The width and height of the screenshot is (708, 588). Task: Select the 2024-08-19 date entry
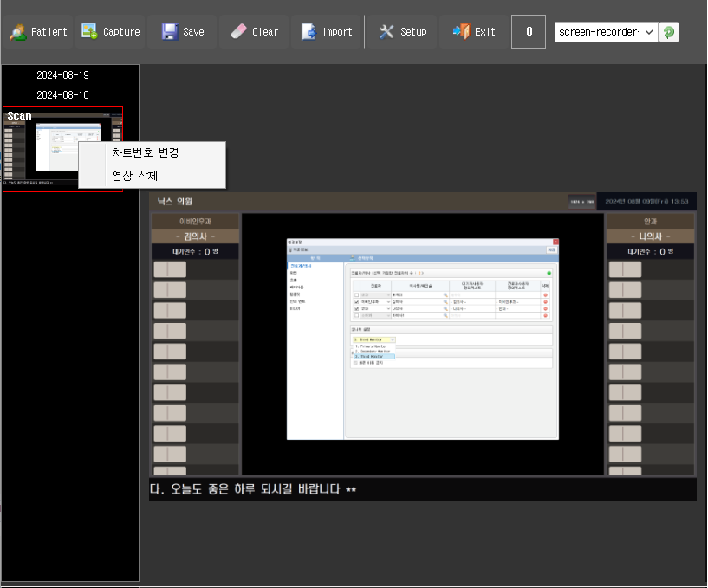click(62, 75)
